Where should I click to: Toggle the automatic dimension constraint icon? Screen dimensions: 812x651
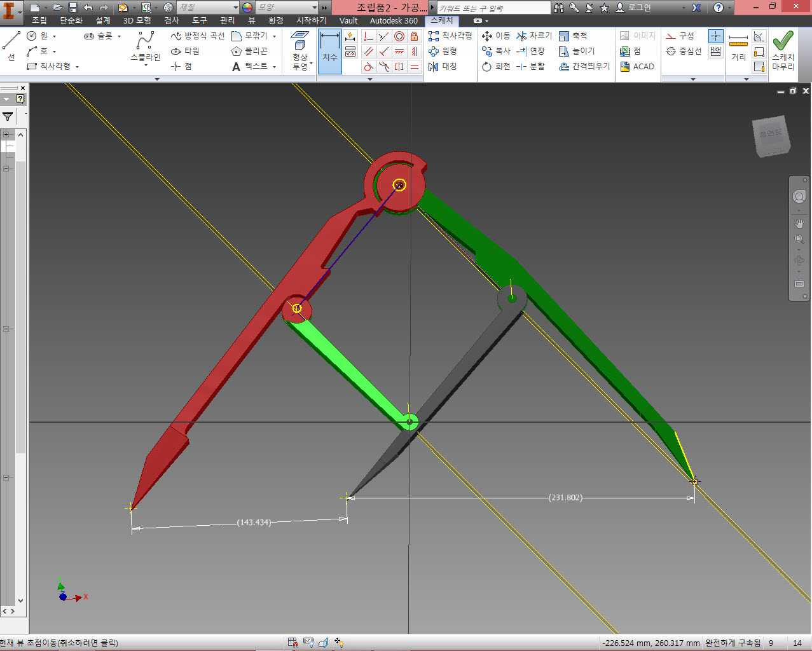tap(350, 36)
